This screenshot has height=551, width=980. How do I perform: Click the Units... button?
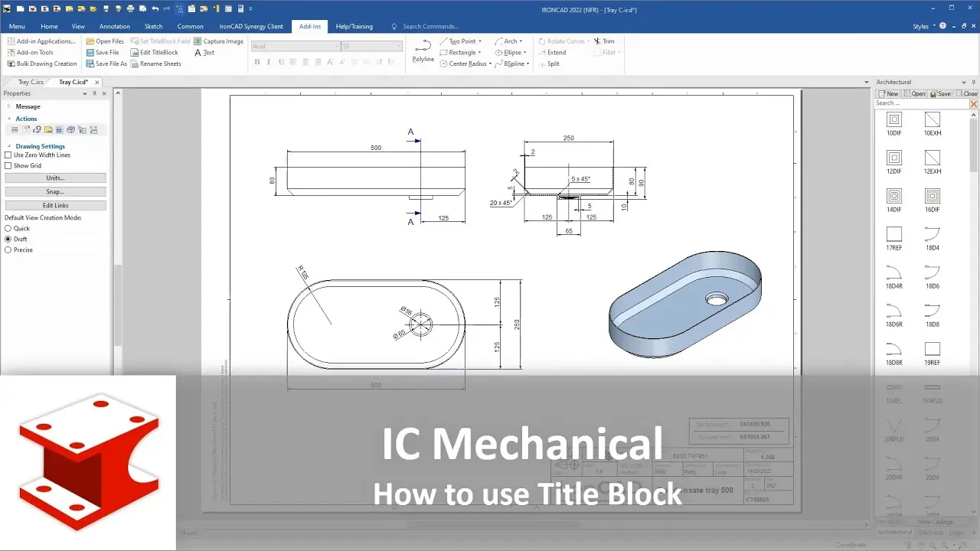click(55, 178)
